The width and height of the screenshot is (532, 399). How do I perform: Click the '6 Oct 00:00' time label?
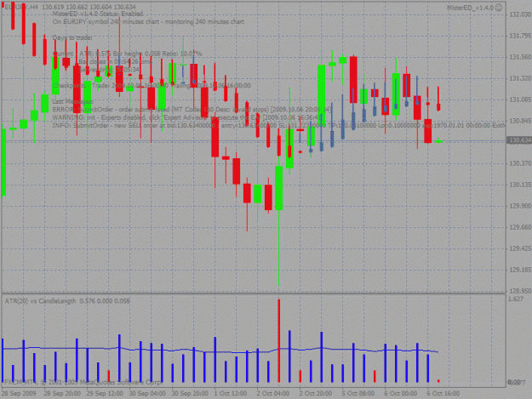coord(400,393)
